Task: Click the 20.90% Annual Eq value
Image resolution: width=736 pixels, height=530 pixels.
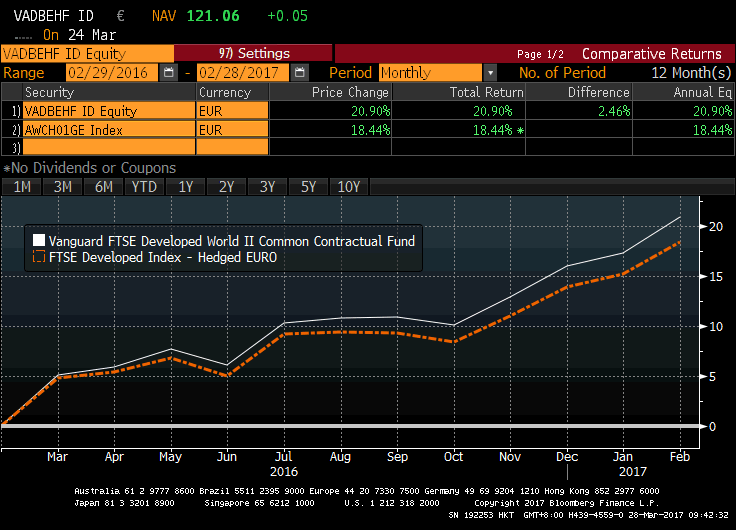Action: [x=713, y=111]
